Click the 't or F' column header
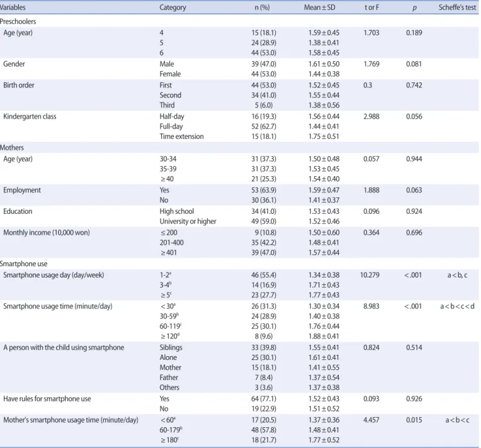The width and height of the screenshot is (481, 448). (371, 8)
